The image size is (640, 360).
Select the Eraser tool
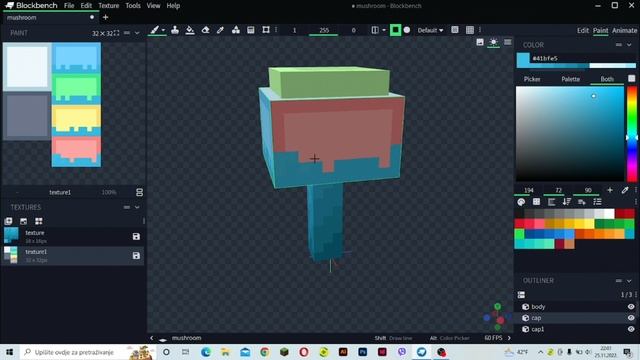[205, 30]
